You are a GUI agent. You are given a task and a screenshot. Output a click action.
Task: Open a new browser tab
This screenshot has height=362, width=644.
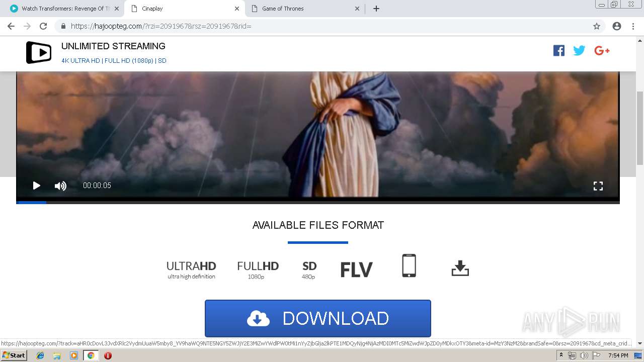pyautogui.click(x=376, y=9)
